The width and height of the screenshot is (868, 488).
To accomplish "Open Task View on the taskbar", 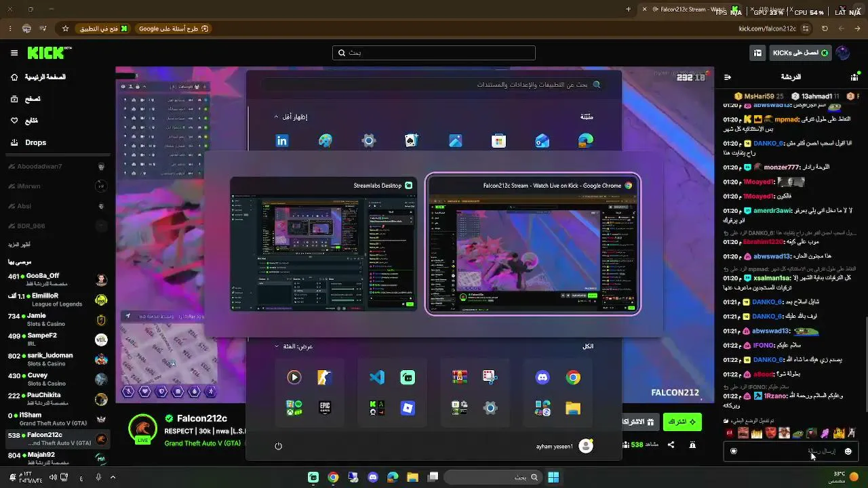I will click(x=433, y=477).
